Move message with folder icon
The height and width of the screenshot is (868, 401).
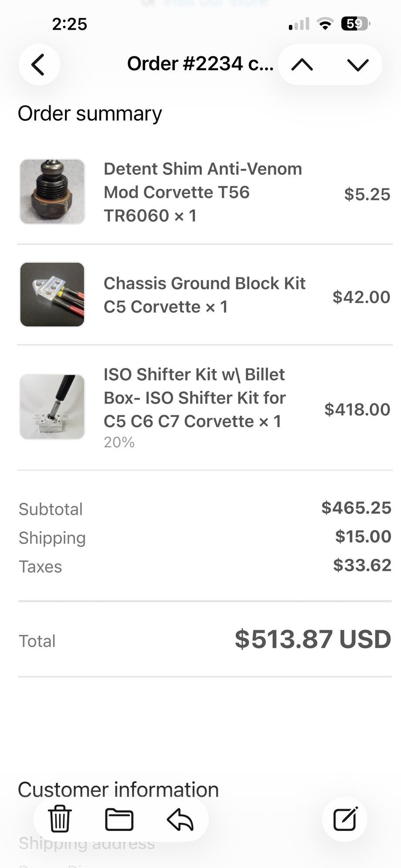coord(119,820)
